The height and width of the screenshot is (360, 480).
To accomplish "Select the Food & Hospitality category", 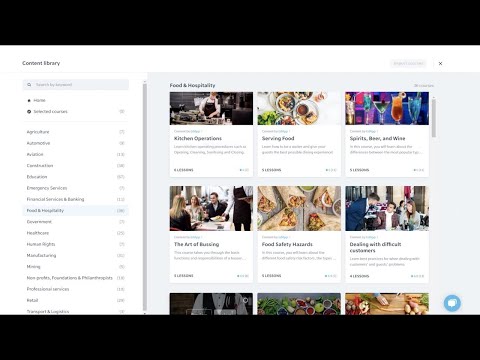I will (x=75, y=211).
